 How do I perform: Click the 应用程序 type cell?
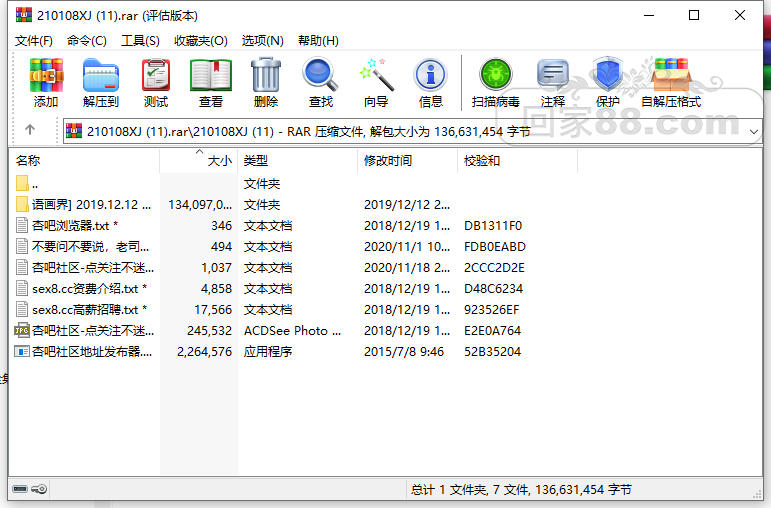click(x=268, y=352)
